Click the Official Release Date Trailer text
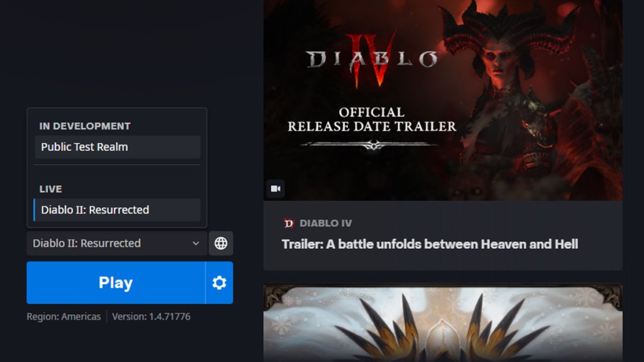Image resolution: width=644 pixels, height=362 pixels. [x=372, y=119]
